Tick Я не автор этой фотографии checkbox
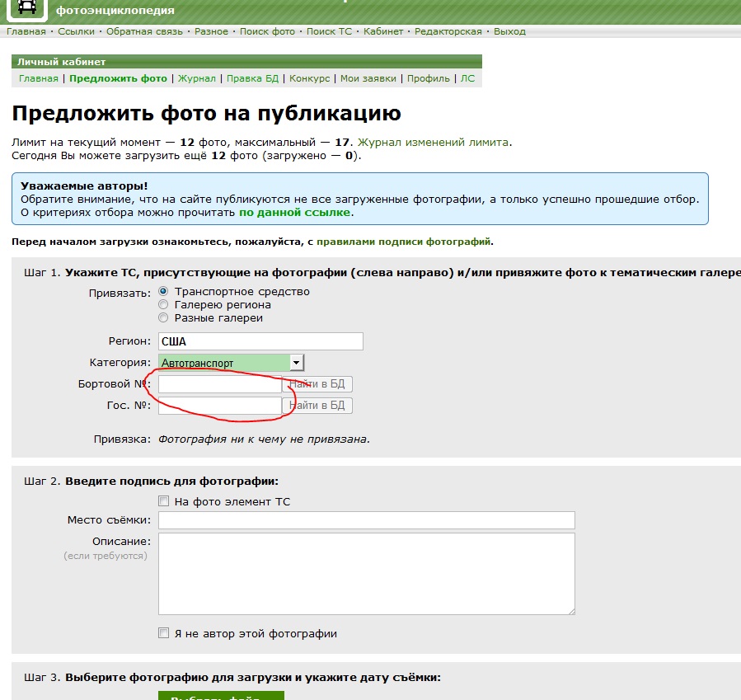Viewport: 741px width, 700px height. coord(163,633)
